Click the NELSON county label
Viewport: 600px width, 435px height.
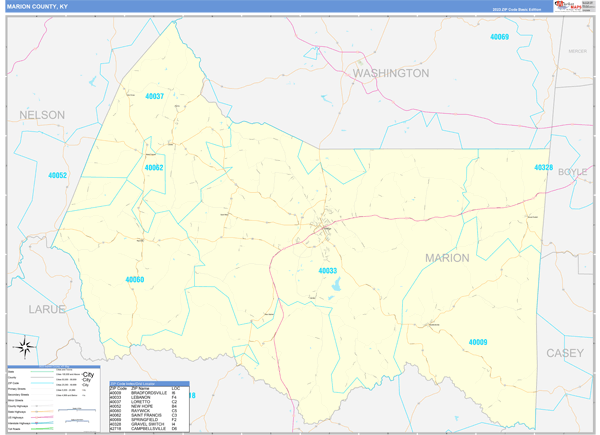[41, 115]
